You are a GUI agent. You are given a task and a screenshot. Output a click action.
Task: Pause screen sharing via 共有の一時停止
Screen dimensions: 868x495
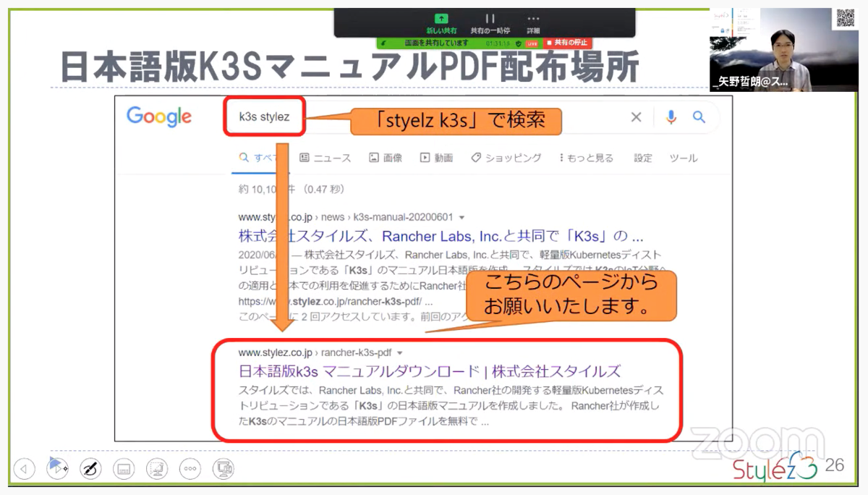coord(489,22)
